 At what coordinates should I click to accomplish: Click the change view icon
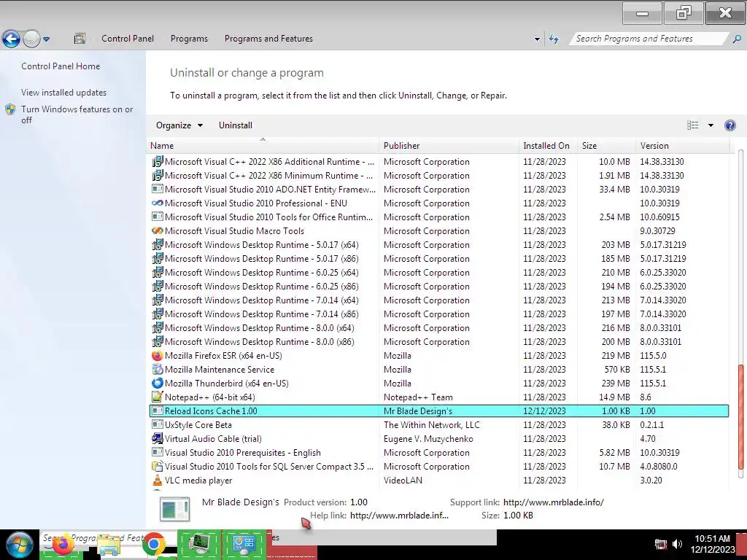point(693,125)
